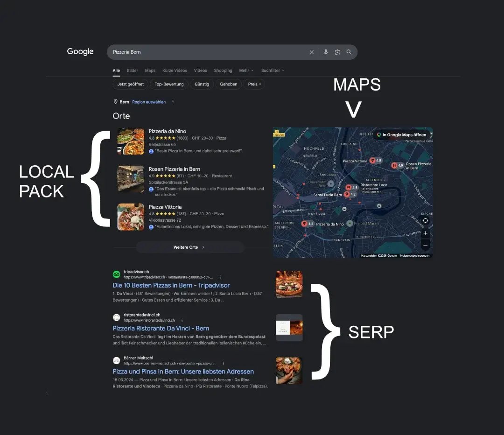The image size is (504, 435).
Task: Open Pizzeria Ristorante Da Vinci - Bern link
Action: coord(161,328)
